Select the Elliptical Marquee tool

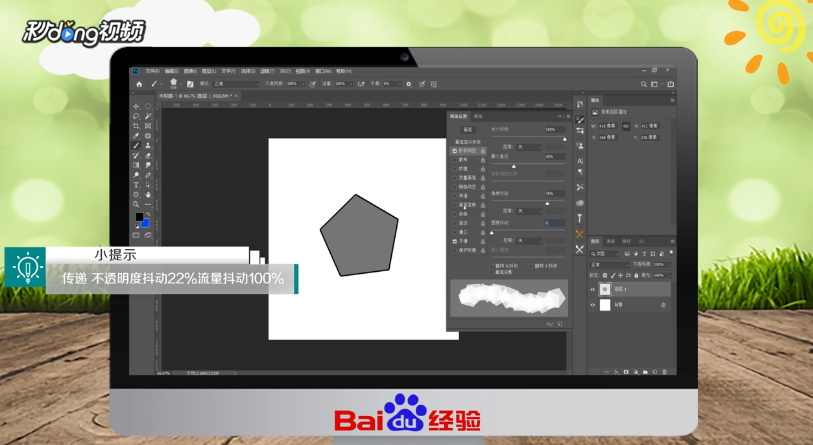[148, 106]
